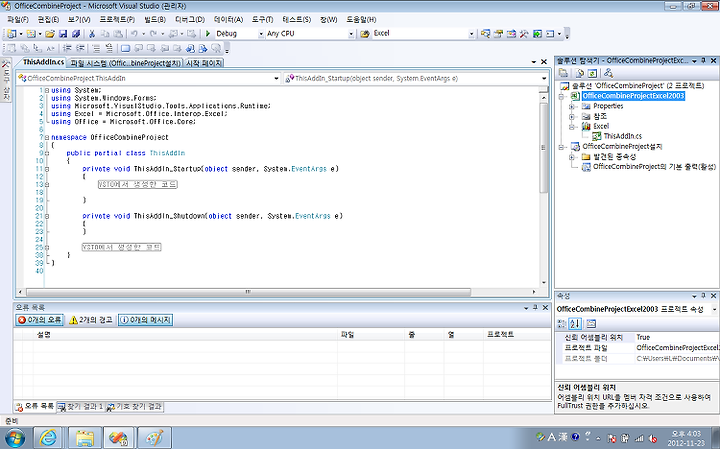Viewport: 720px width, 449px height.
Task: Toggle the 0개의 오류 errors filter
Action: [39, 320]
